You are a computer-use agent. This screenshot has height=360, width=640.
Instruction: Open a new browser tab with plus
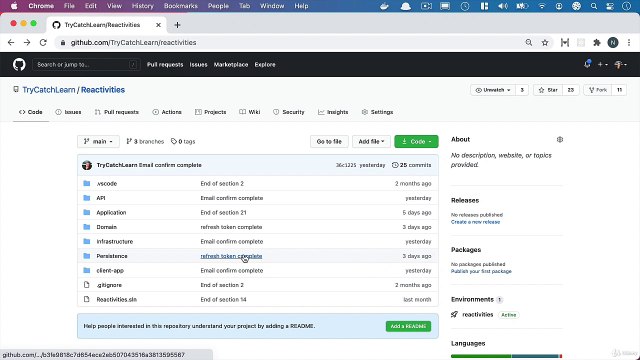click(x=177, y=25)
